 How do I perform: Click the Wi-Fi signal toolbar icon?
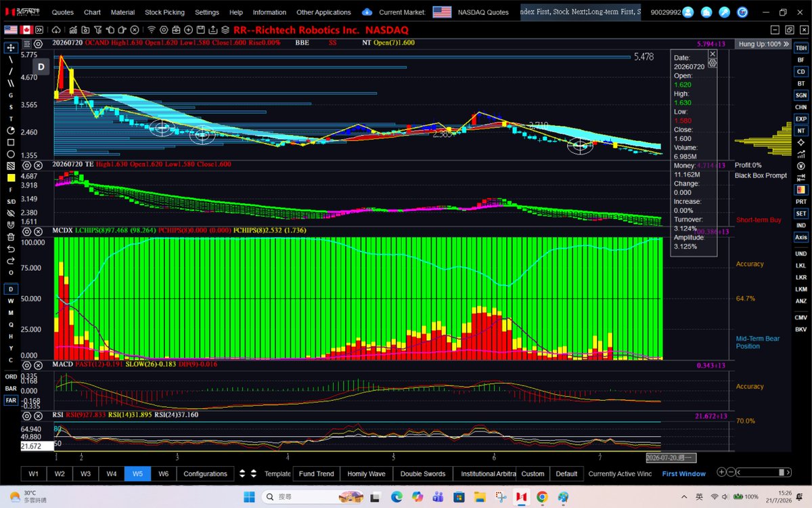pos(152,30)
